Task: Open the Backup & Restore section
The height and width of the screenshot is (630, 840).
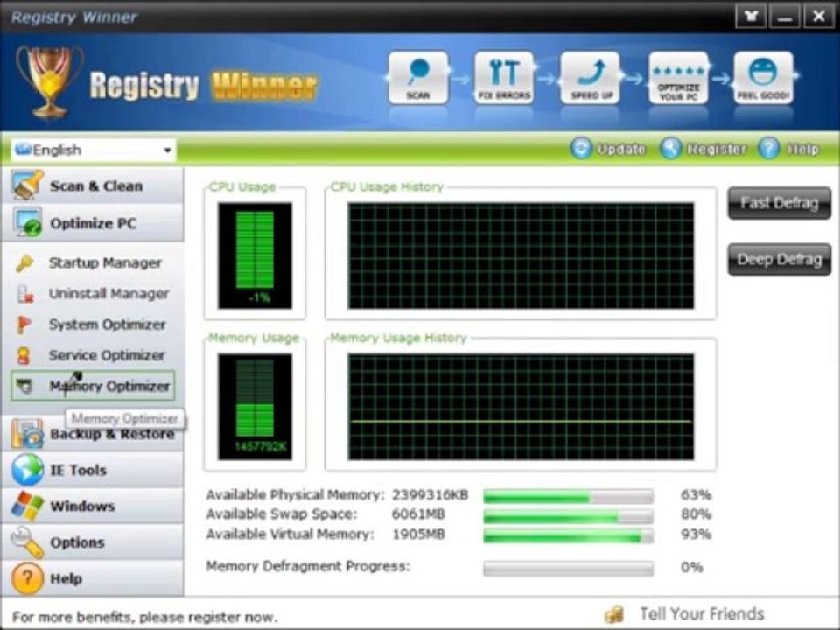Action: click(x=92, y=434)
